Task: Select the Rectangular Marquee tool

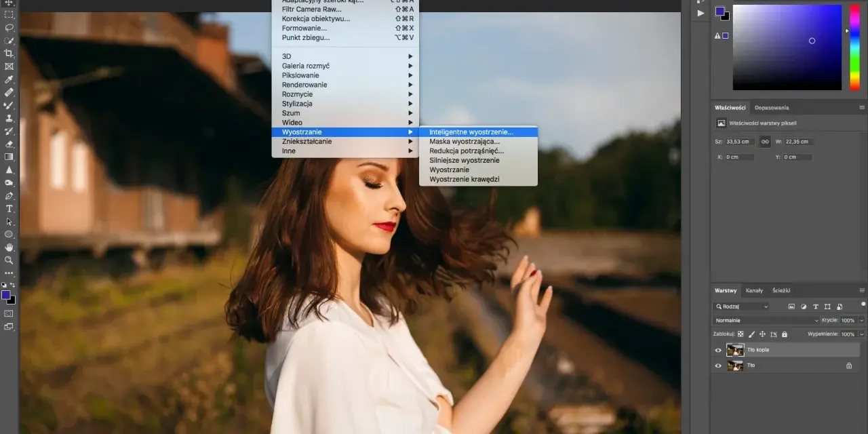Action: point(9,15)
